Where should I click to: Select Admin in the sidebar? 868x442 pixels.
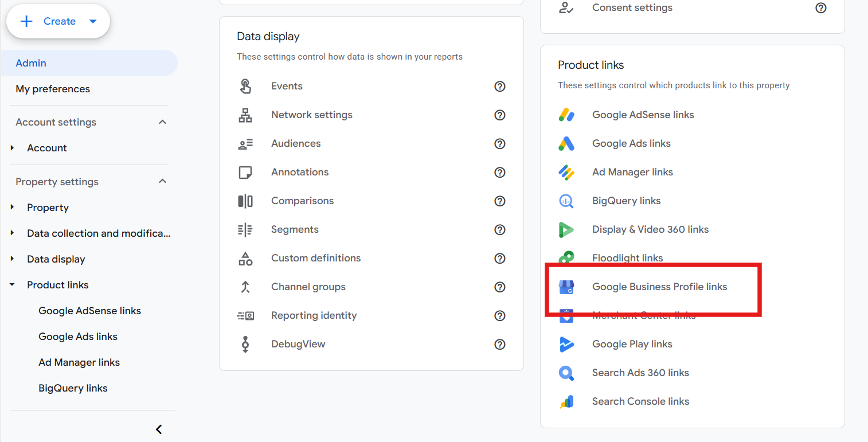point(89,63)
